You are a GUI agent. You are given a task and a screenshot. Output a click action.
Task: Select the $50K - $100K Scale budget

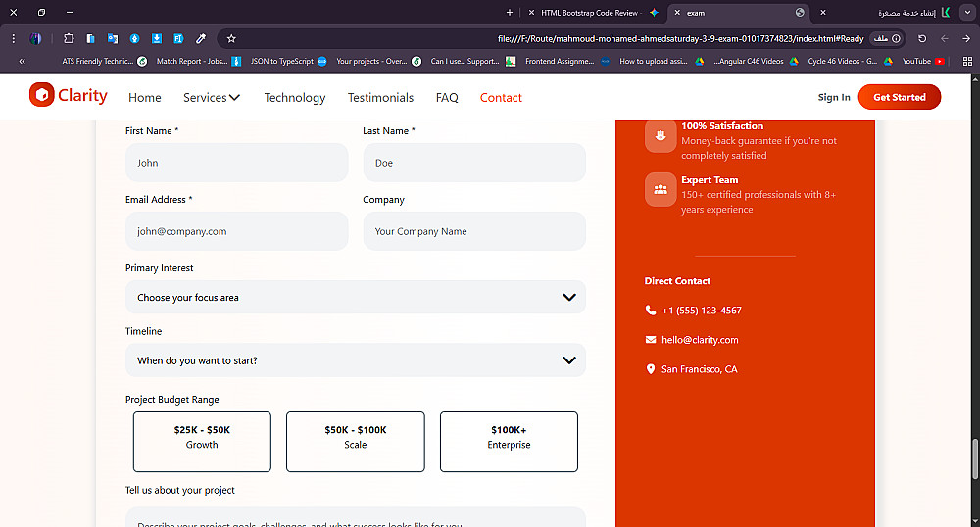click(x=356, y=442)
